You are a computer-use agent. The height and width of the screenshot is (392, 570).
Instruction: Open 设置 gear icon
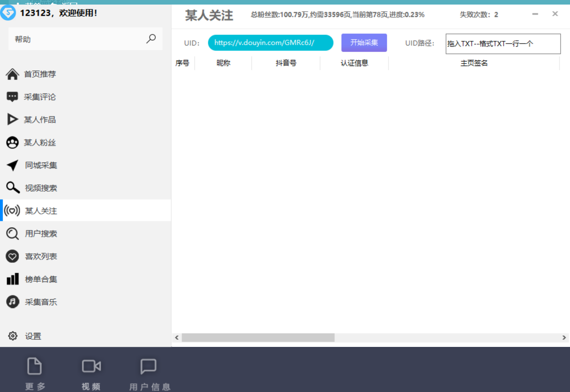[x=13, y=336]
